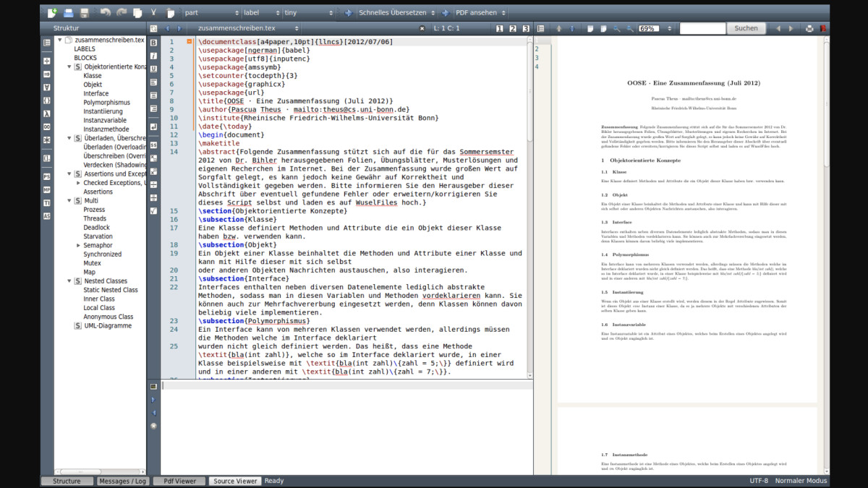Image resolution: width=868 pixels, height=488 pixels.
Task: Change the PDF zoom level at 69%
Action: [x=648, y=28]
